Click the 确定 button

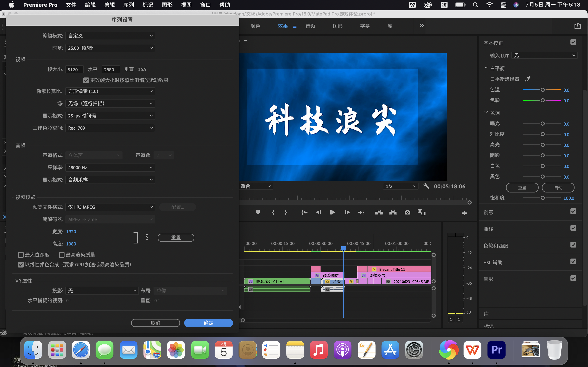pos(208,323)
